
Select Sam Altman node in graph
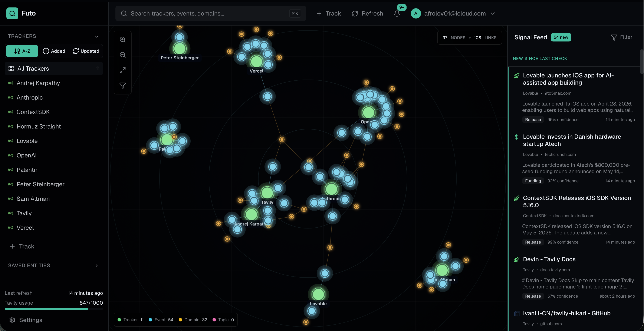442,270
